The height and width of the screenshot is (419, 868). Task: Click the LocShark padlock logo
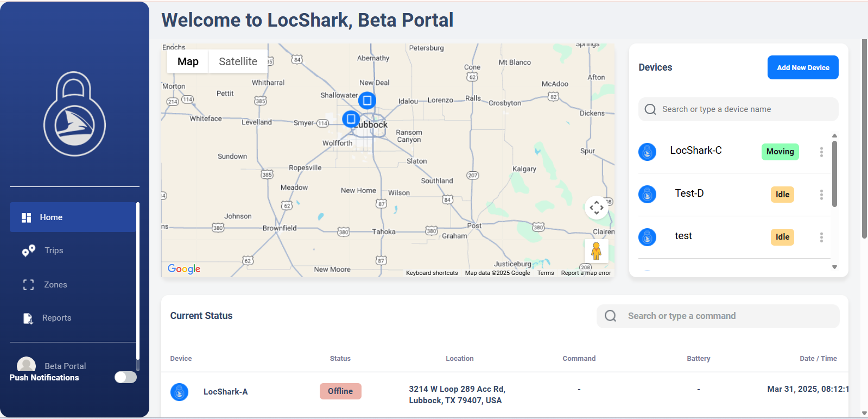pos(74,114)
